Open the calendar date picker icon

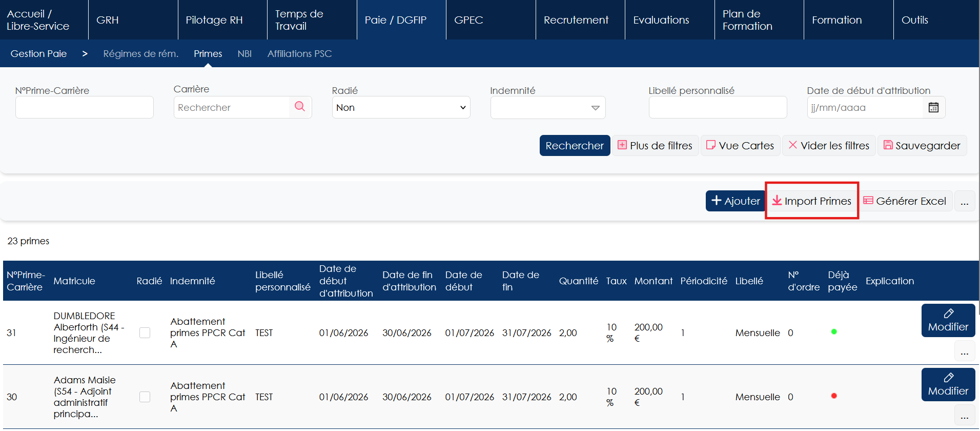click(933, 107)
